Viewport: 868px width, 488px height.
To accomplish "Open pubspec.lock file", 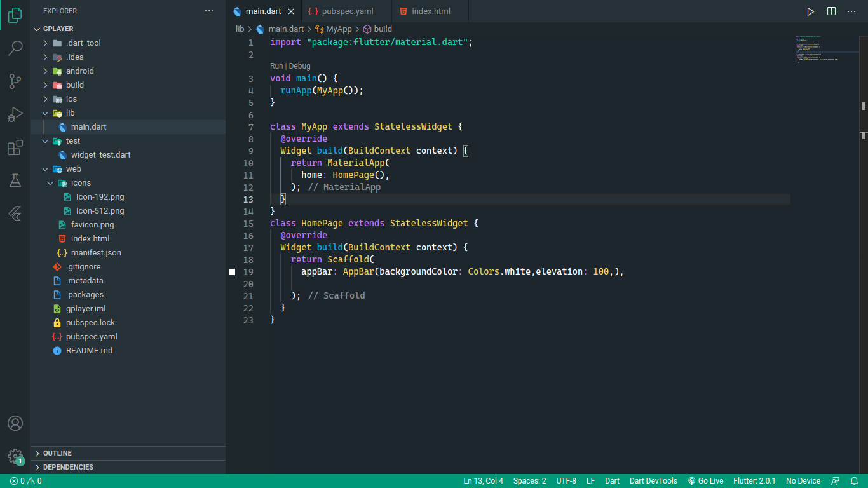I will point(128,323).
